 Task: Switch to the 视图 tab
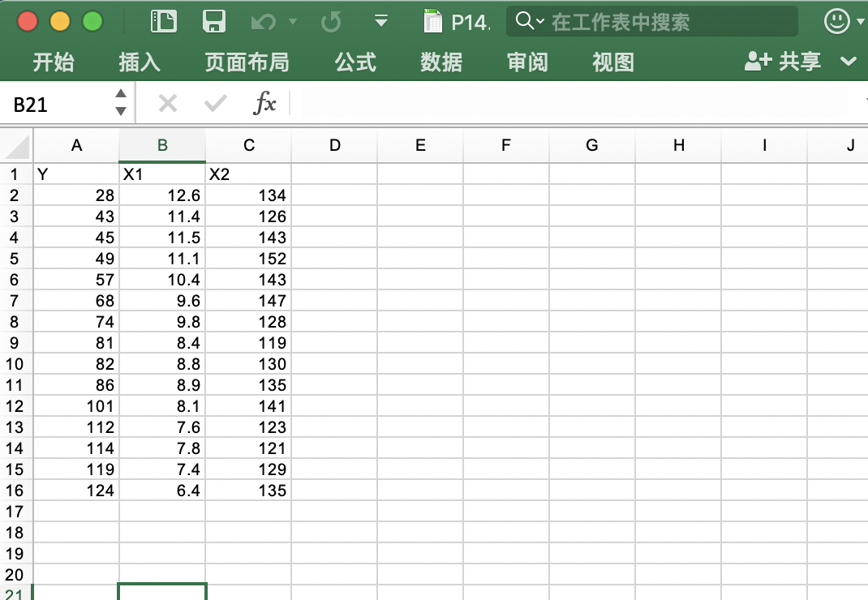pos(613,62)
